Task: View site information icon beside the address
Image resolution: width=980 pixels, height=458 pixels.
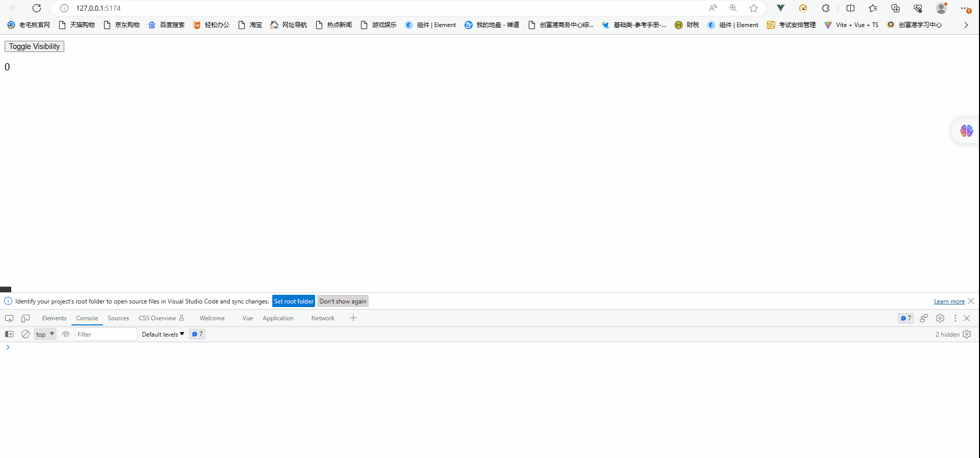Action: tap(64, 8)
